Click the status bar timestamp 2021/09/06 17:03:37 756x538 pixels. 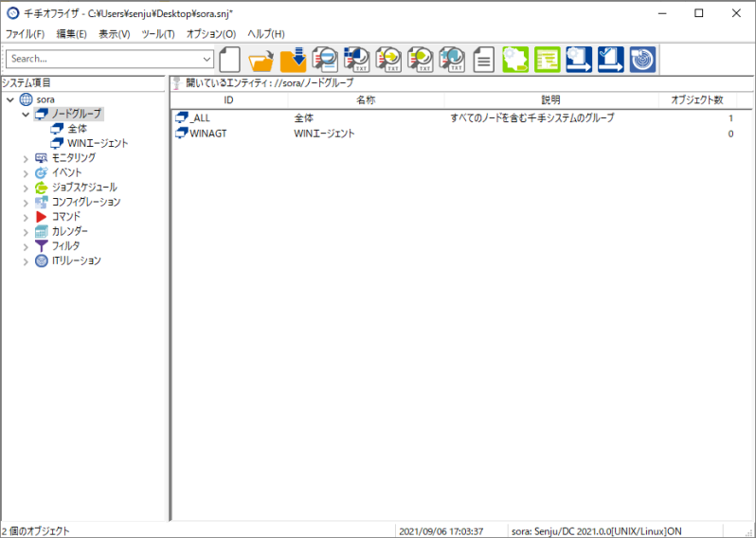pos(441,531)
